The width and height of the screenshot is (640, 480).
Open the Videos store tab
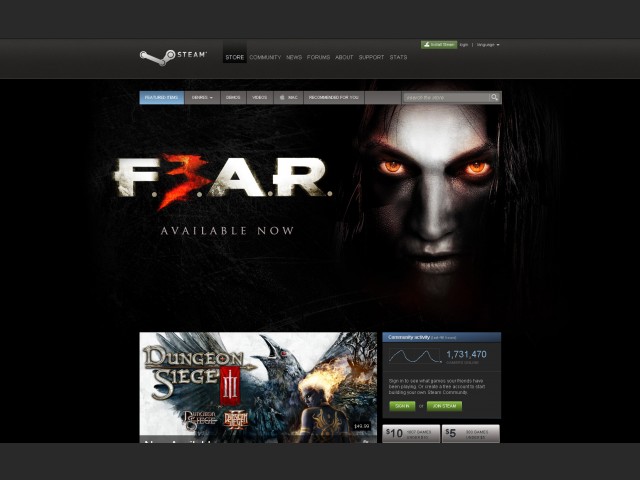pos(260,98)
